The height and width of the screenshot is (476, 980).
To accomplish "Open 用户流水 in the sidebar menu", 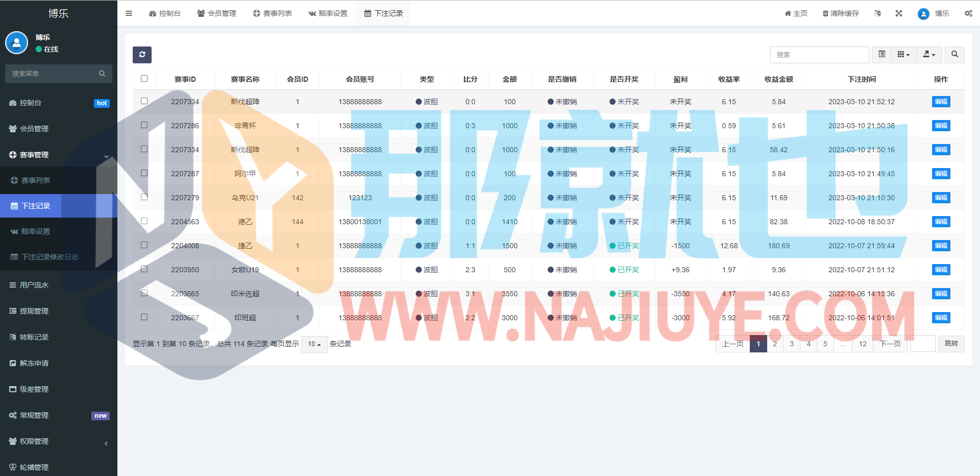I will pos(34,285).
